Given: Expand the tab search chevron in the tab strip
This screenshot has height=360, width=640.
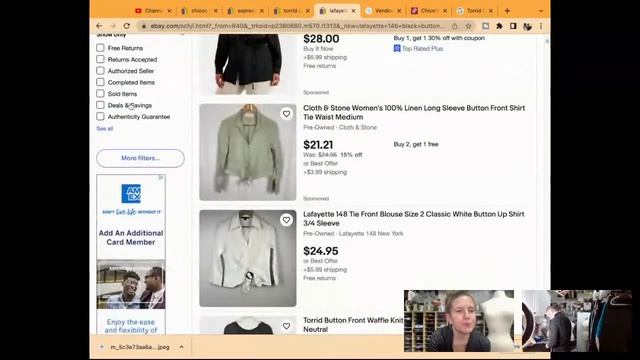Looking at the screenshot, I should click(x=541, y=11).
